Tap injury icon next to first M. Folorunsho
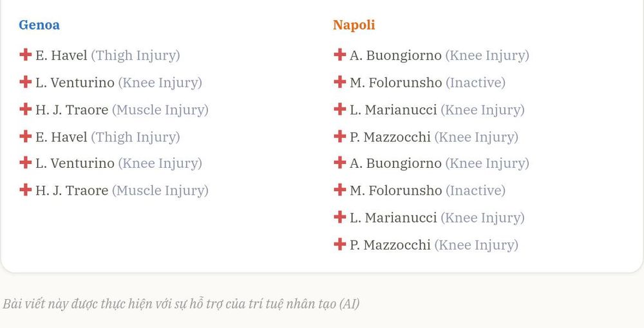This screenshot has width=644, height=328. click(x=339, y=82)
